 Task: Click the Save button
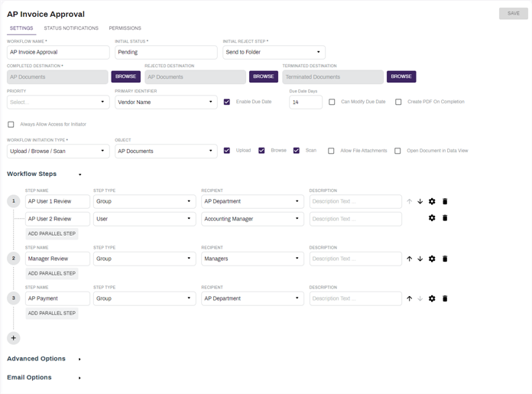pos(514,14)
